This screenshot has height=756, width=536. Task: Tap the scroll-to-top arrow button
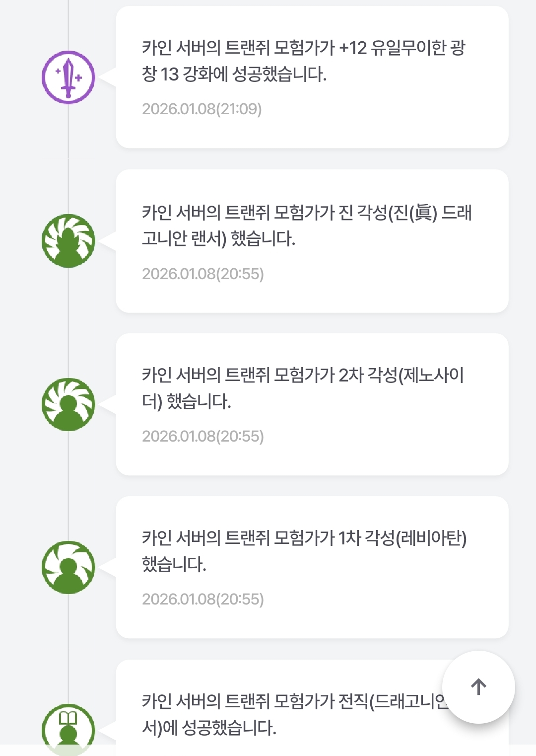tap(478, 687)
